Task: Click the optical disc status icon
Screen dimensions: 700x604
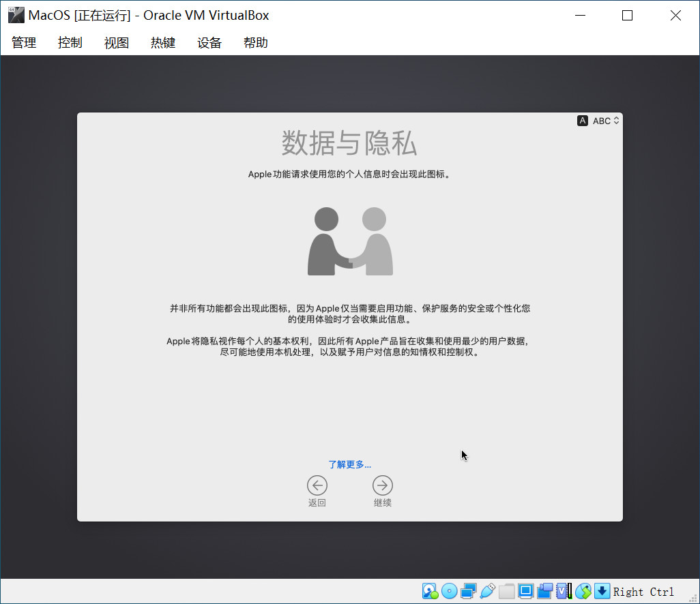Action: (449, 592)
